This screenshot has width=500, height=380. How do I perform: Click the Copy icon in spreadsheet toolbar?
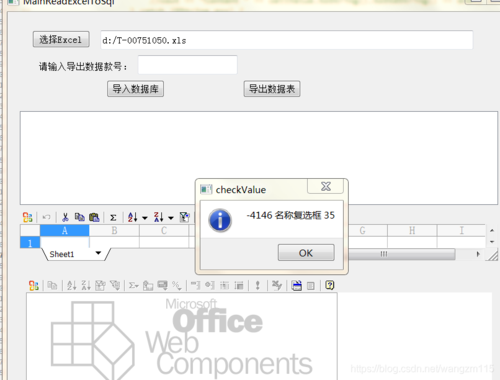point(79,217)
